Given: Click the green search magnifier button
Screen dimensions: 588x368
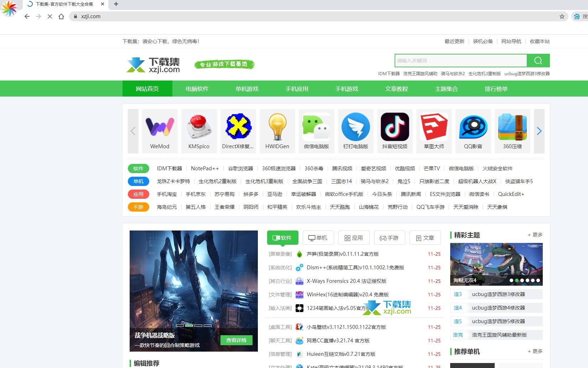Looking at the screenshot, I should [x=538, y=61].
